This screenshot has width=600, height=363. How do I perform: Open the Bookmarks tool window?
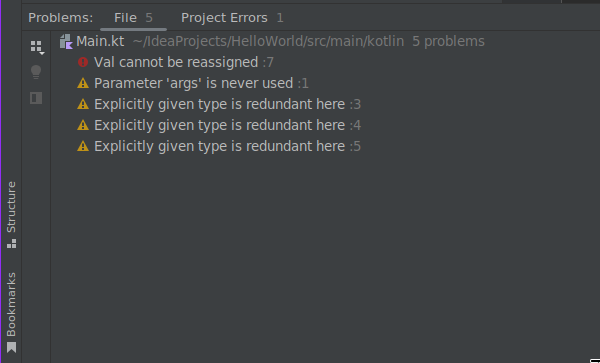[11, 312]
